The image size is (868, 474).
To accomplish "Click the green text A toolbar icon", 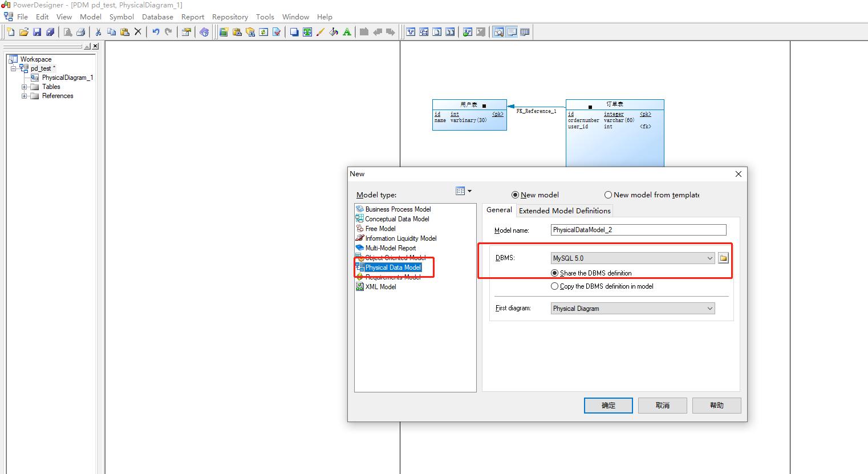I will click(346, 32).
